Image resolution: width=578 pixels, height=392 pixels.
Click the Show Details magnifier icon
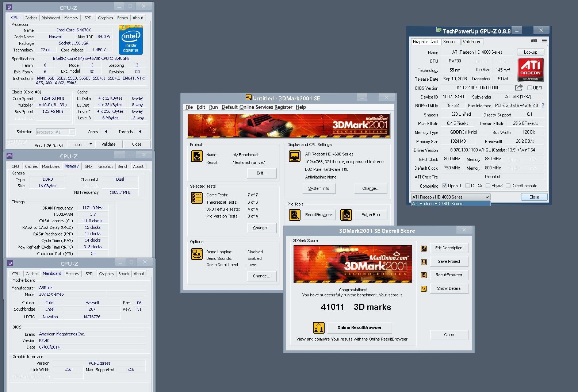pos(424,289)
